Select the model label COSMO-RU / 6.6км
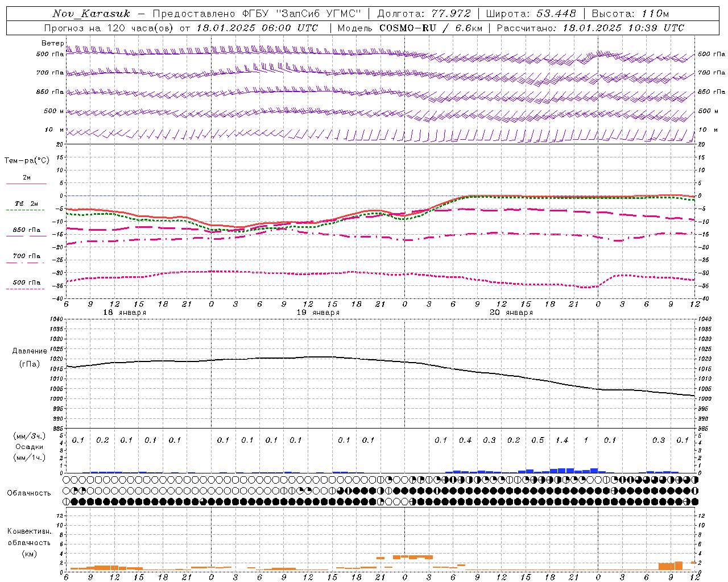 (x=431, y=28)
